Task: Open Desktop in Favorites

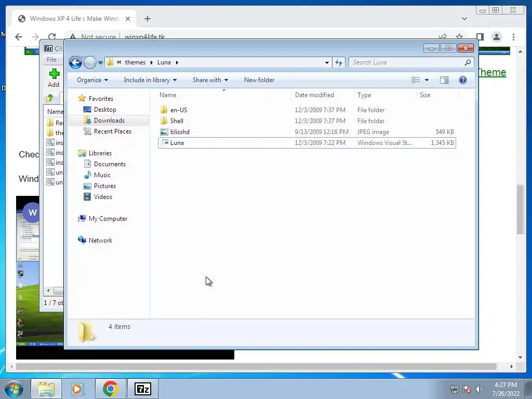Action: click(x=105, y=110)
